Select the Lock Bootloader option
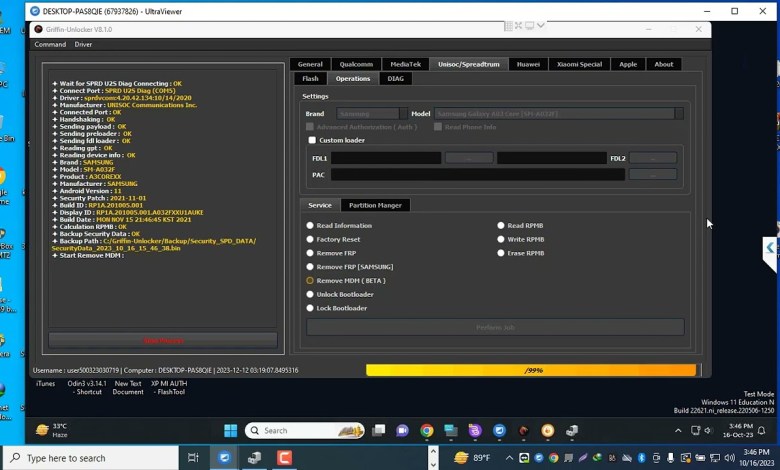 pos(310,308)
